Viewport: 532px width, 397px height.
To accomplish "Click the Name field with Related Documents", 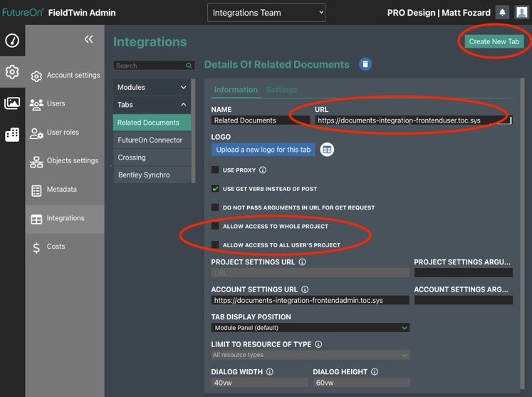I will [261, 120].
